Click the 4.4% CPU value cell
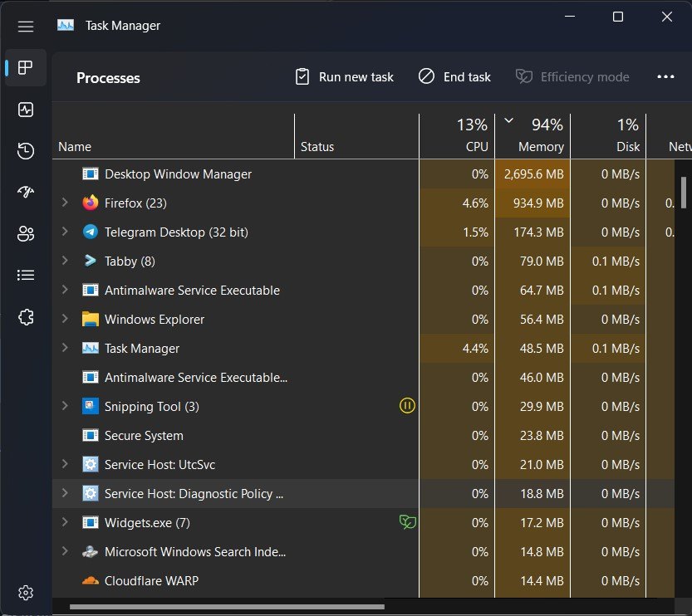Screen dimensions: 692x616 coord(457,348)
